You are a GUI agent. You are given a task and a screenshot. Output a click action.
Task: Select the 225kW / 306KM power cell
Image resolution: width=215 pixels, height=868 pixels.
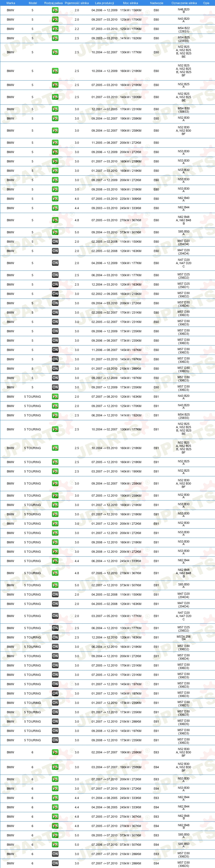pyautogui.click(x=130, y=199)
